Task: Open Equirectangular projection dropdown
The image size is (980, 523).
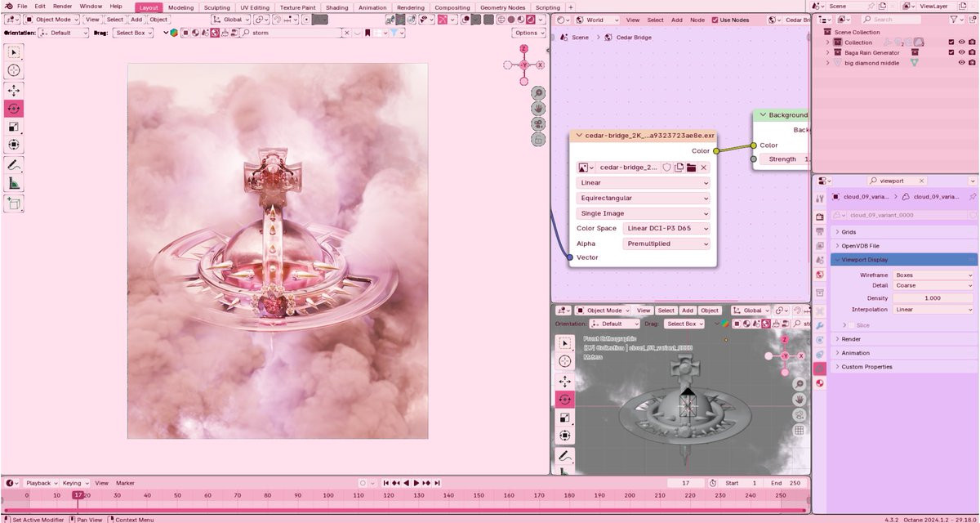Action: coord(644,199)
